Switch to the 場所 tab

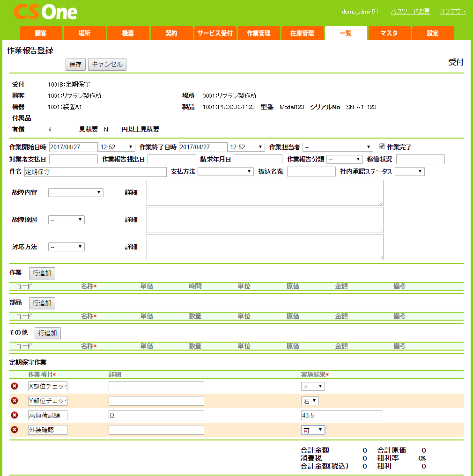coord(84,33)
